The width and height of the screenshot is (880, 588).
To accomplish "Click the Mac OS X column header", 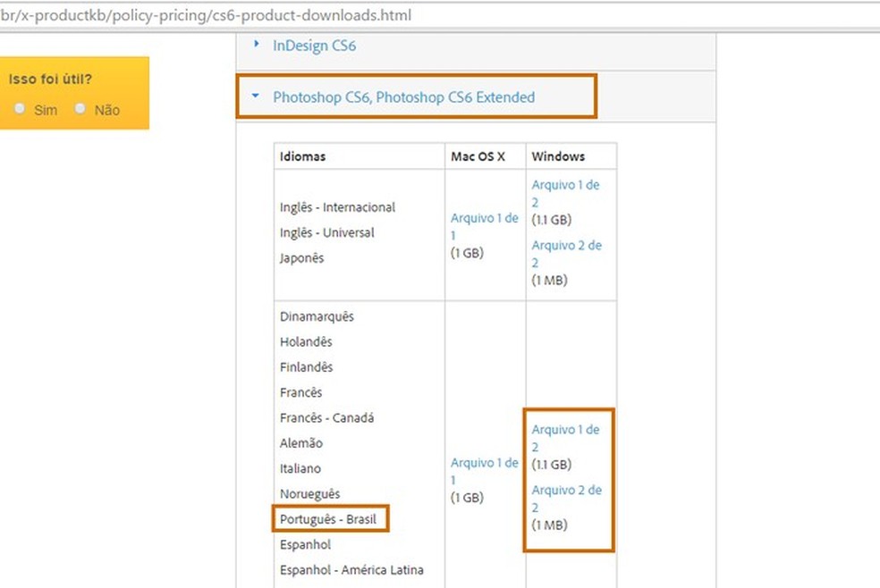I will click(478, 156).
